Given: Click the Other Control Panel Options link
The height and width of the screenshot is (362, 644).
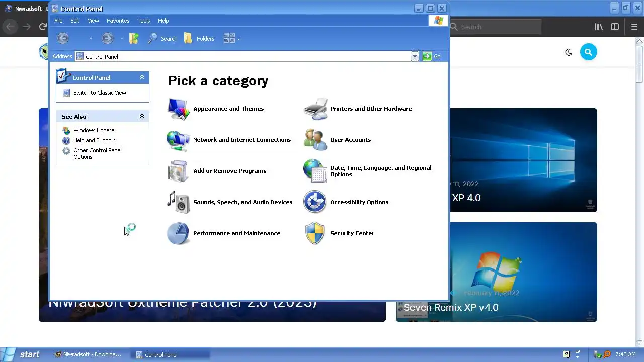Looking at the screenshot, I should [x=98, y=154].
